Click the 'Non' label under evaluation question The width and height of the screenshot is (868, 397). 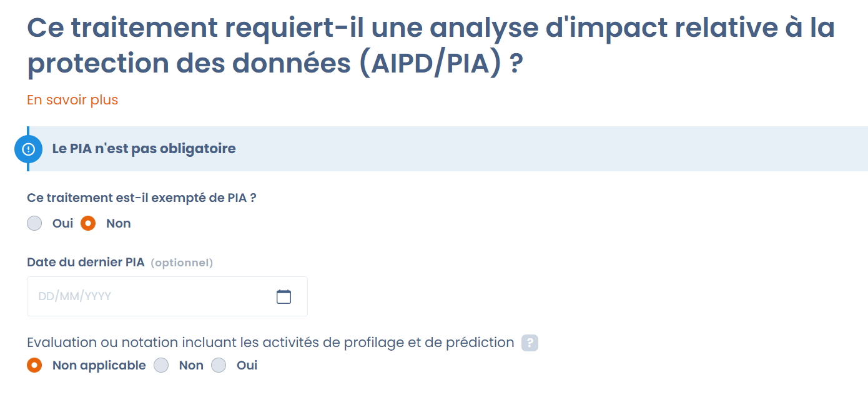point(191,365)
